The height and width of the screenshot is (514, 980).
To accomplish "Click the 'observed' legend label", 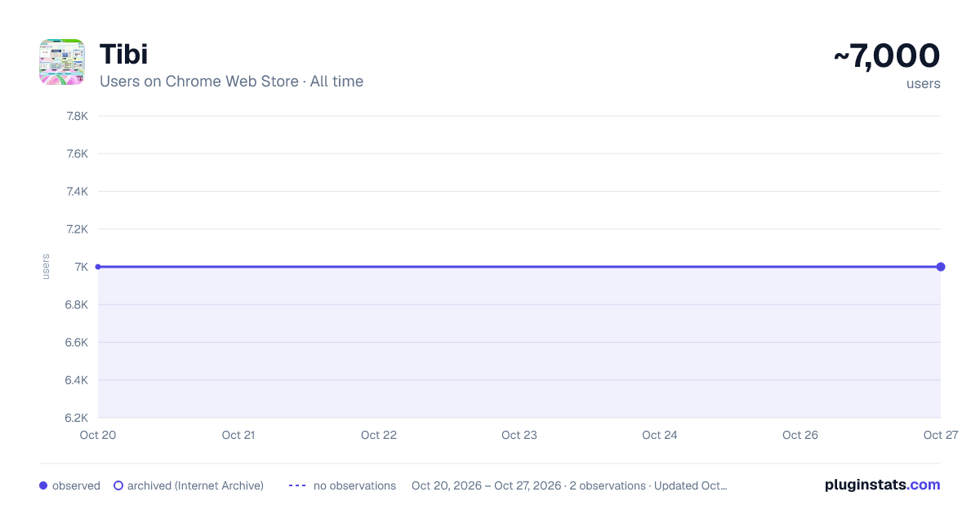I will [76, 485].
